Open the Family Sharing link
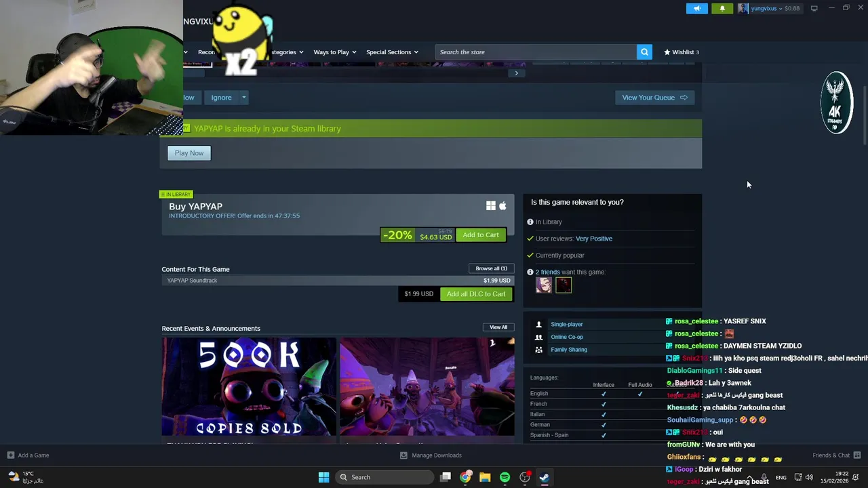 [x=568, y=350]
